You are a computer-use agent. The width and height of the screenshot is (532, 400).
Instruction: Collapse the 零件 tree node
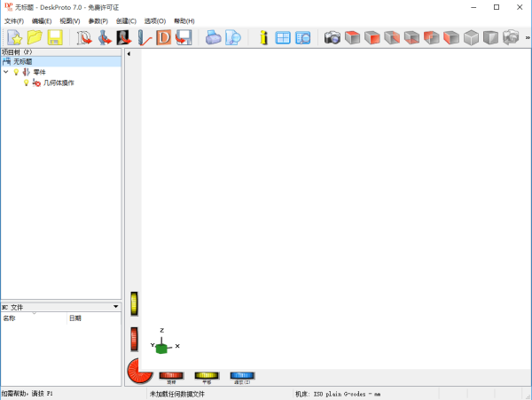(6, 72)
